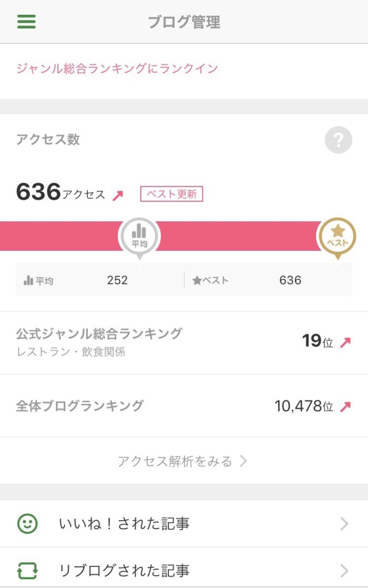Open ジャンル総合ランキングにランクイン notice

tap(117, 68)
